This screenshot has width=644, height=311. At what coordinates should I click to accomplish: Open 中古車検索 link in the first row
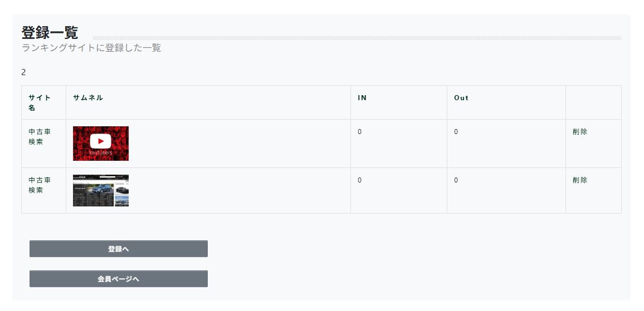pos(40,137)
